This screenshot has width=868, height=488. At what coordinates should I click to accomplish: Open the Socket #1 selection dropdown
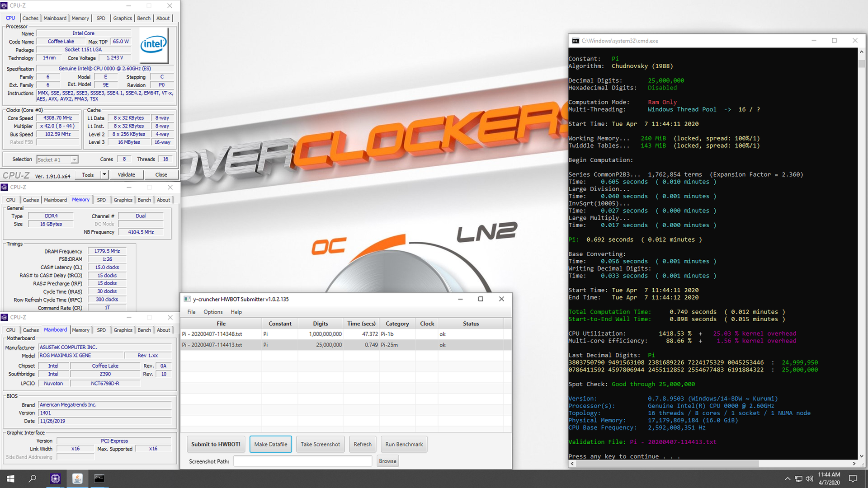[57, 160]
